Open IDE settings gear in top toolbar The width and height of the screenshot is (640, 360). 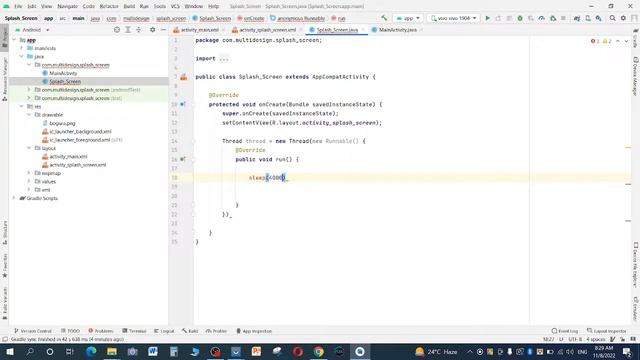tap(623, 18)
